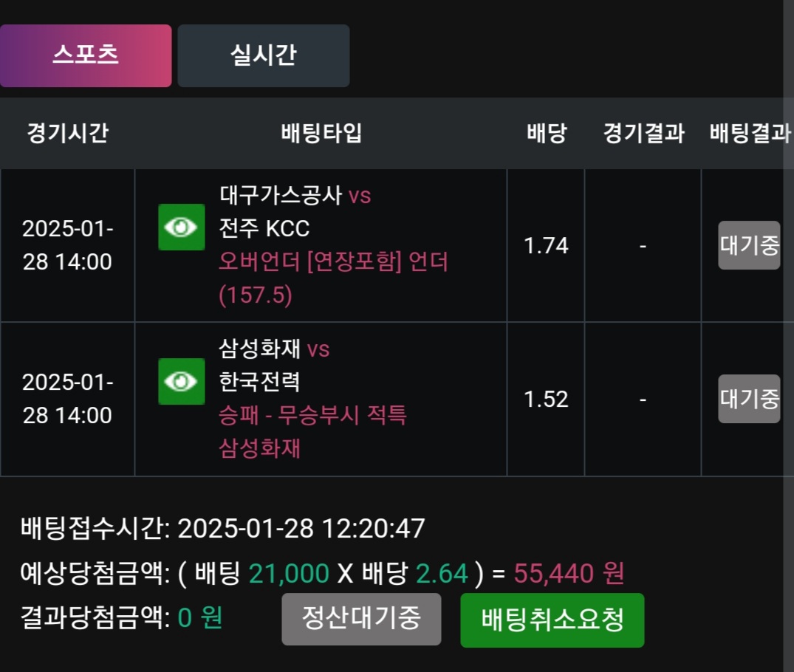Click the eye icon for 대구가스공사 vs 전주 KCC

(182, 227)
